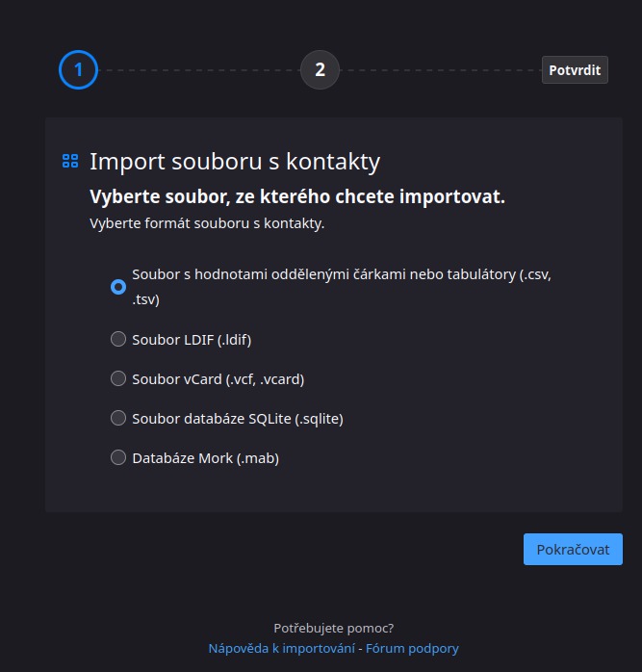Click the 'Soubor LDIF (.ldif)' label text
Image resolution: width=642 pixels, height=672 pixels.
192,340
